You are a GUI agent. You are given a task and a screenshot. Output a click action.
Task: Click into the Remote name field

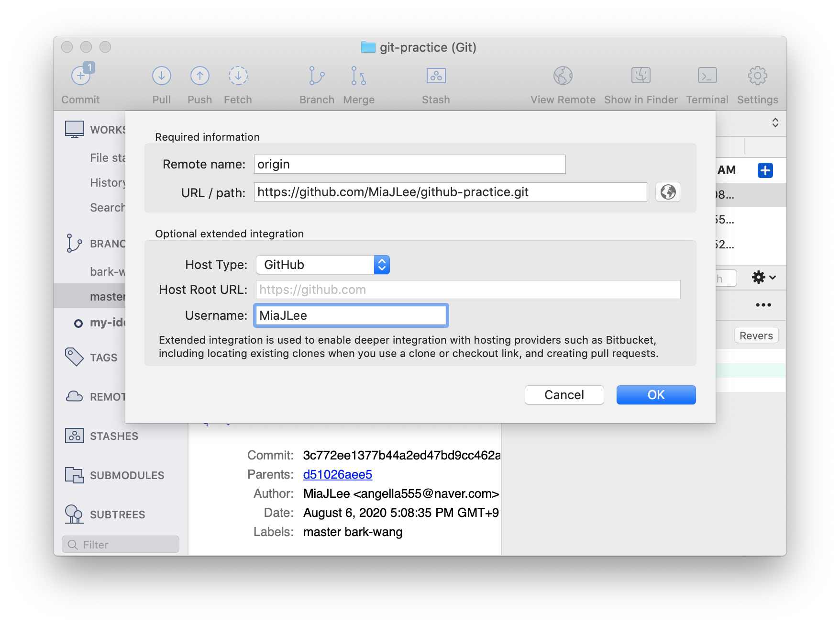(409, 164)
